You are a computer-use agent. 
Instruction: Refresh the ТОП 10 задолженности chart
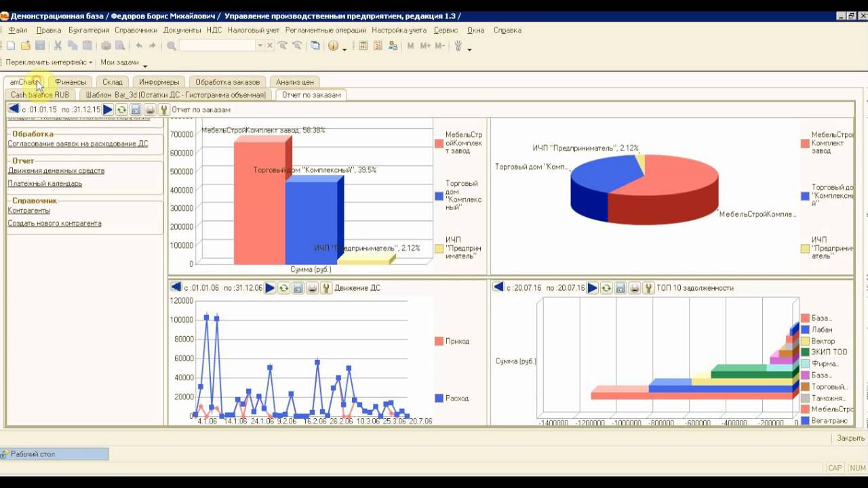[606, 287]
